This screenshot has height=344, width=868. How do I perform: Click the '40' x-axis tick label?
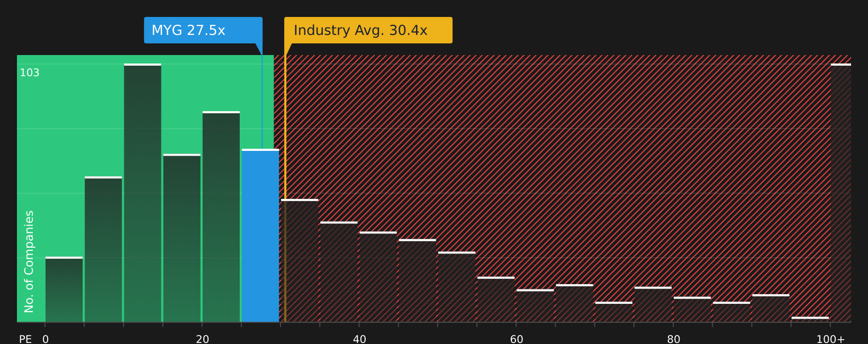359,339
